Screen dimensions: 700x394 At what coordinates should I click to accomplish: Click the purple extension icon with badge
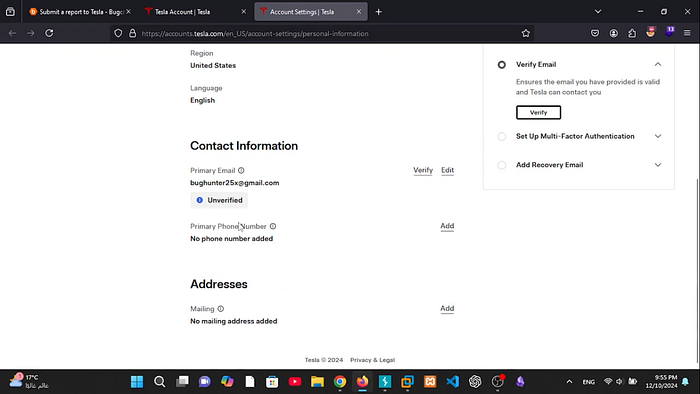point(669,32)
